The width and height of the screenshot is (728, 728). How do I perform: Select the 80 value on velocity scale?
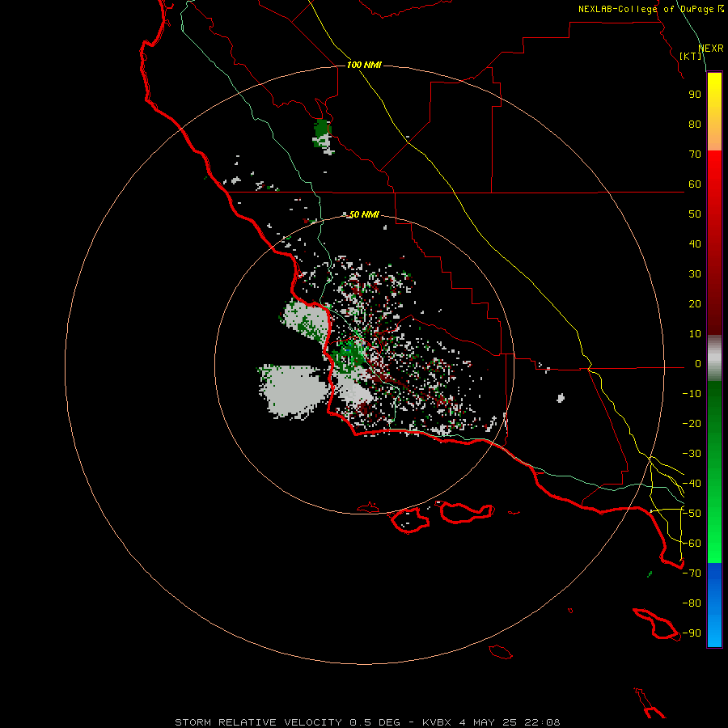coord(695,124)
